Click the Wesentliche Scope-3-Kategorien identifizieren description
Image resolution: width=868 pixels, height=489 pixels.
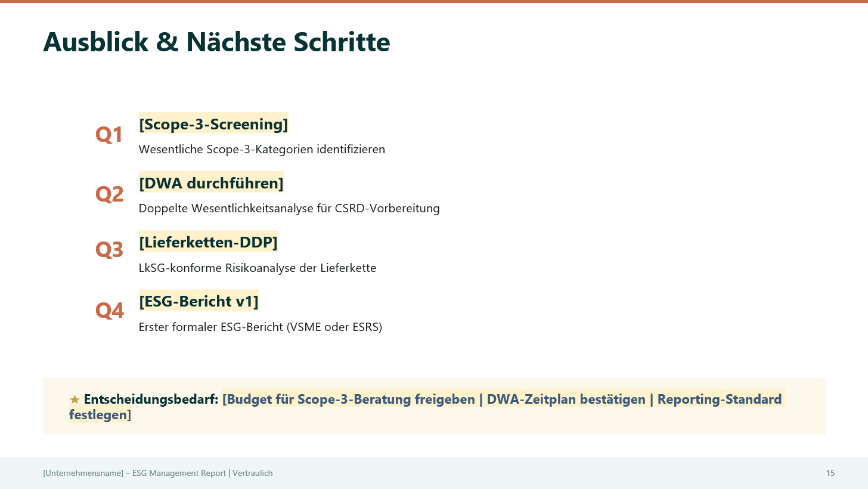(262, 149)
